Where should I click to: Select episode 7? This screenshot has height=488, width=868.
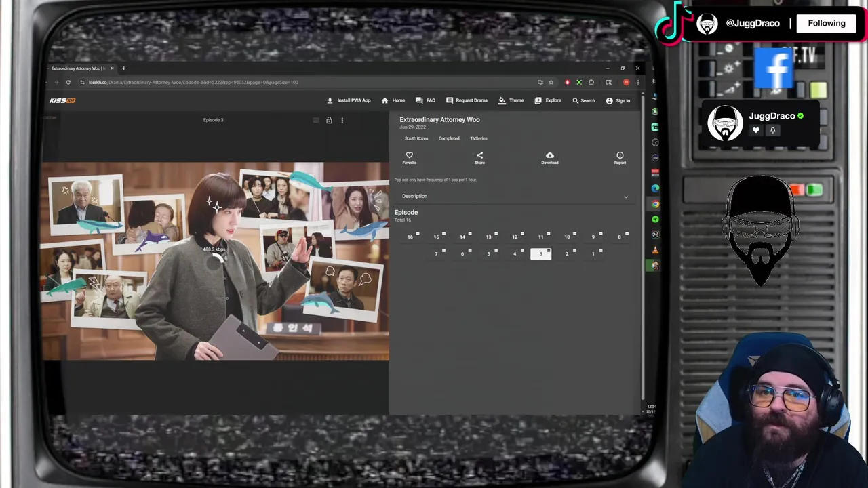pyautogui.click(x=436, y=253)
